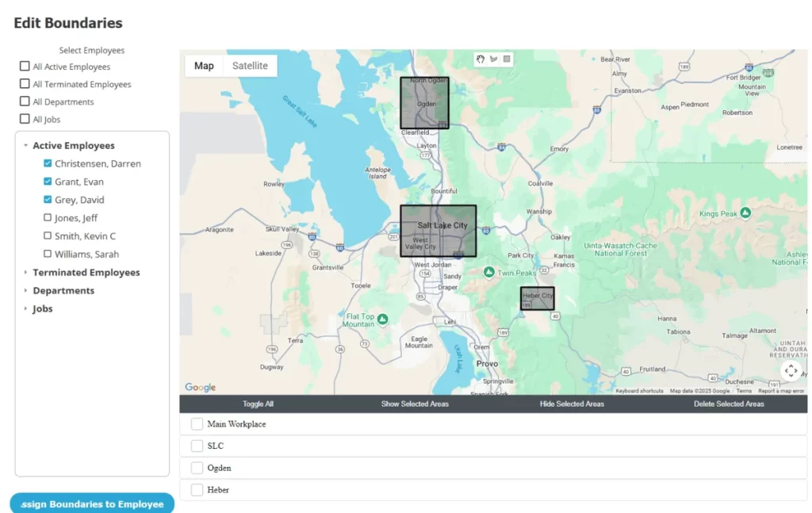Screen dimensions: 812x513
Task: Switch to the Satellite map view
Action: point(250,66)
